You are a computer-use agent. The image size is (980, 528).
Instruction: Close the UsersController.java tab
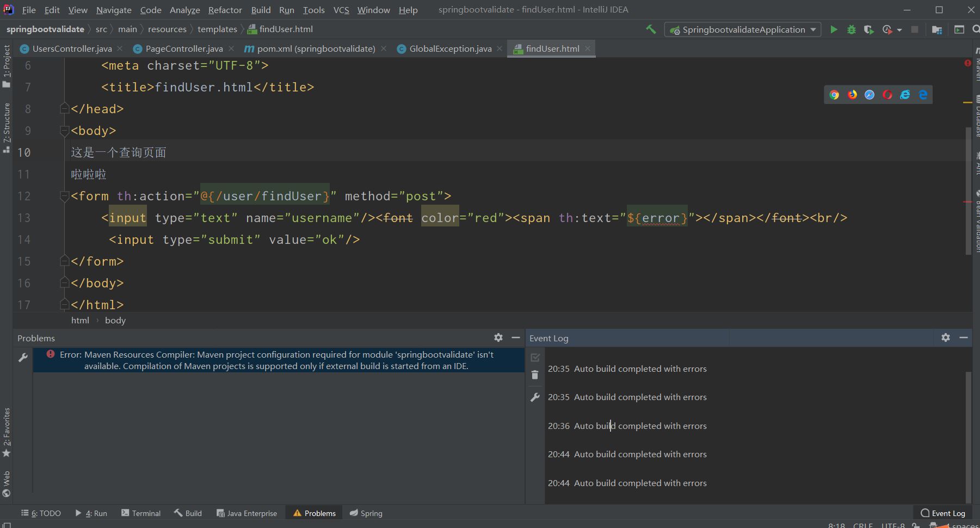[120, 48]
